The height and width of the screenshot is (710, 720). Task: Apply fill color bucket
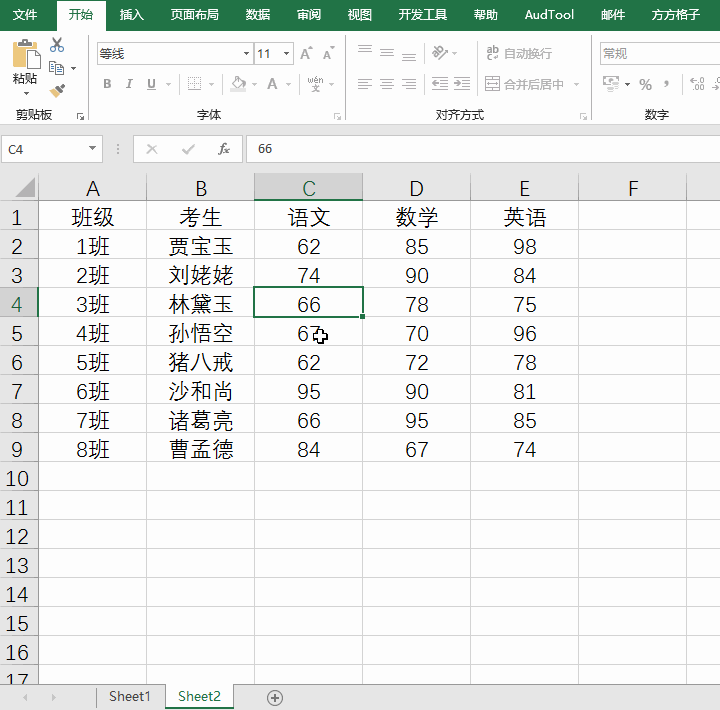click(238, 84)
